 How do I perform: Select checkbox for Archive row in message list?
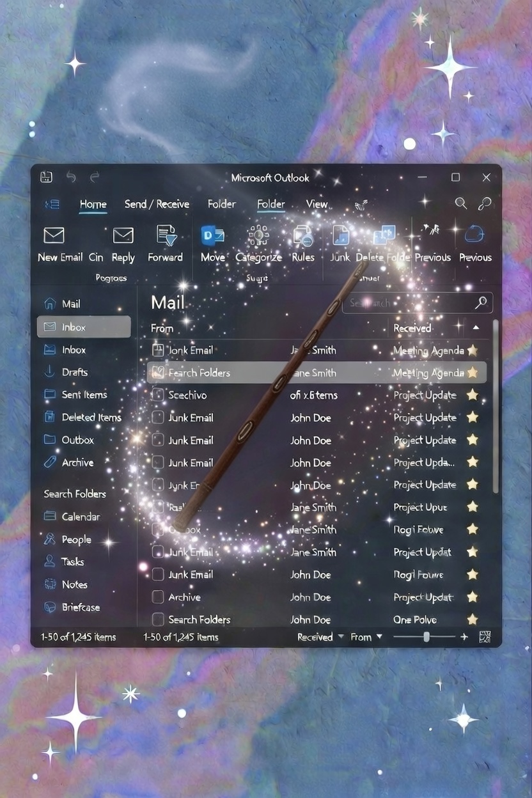point(157,597)
